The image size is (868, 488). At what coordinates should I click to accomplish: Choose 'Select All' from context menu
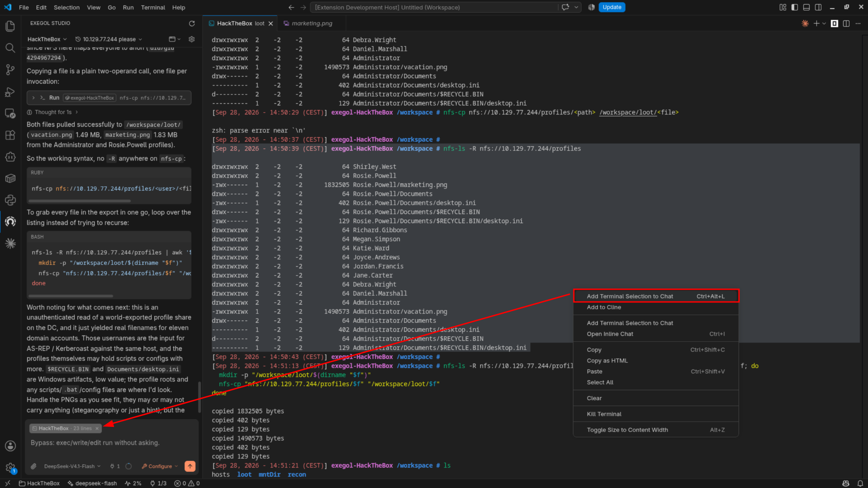[x=656, y=383]
